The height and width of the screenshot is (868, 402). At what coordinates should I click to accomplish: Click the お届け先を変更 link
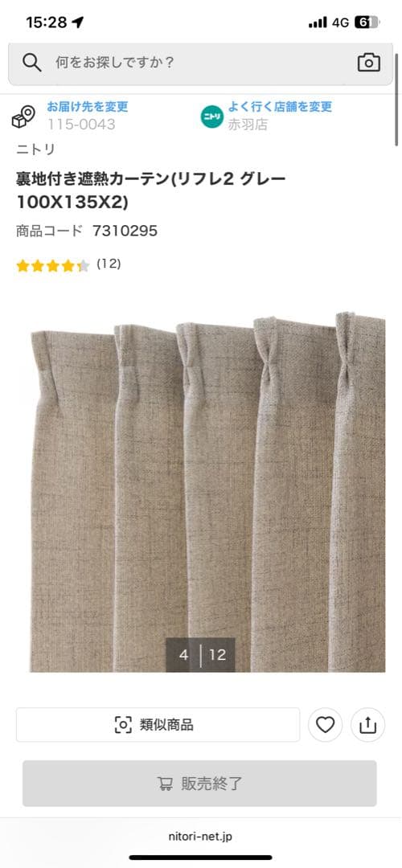point(88,106)
